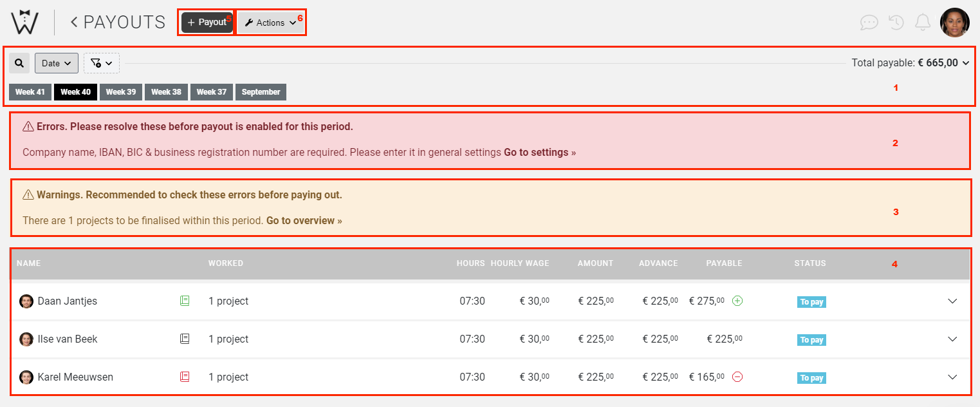Click "1 project" in Karel Meeuwsen's row
The height and width of the screenshot is (407, 980).
point(228,377)
